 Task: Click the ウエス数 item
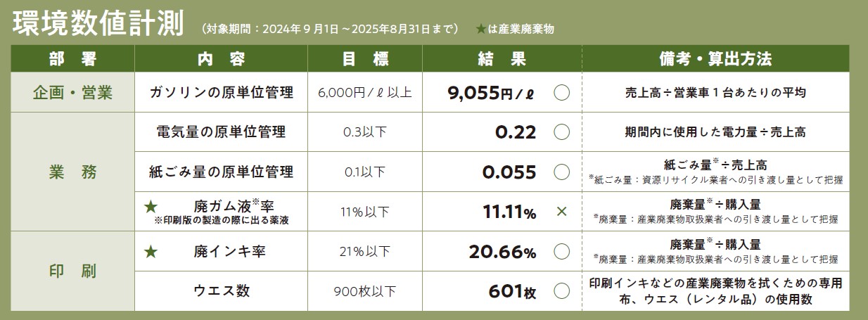[x=221, y=290]
